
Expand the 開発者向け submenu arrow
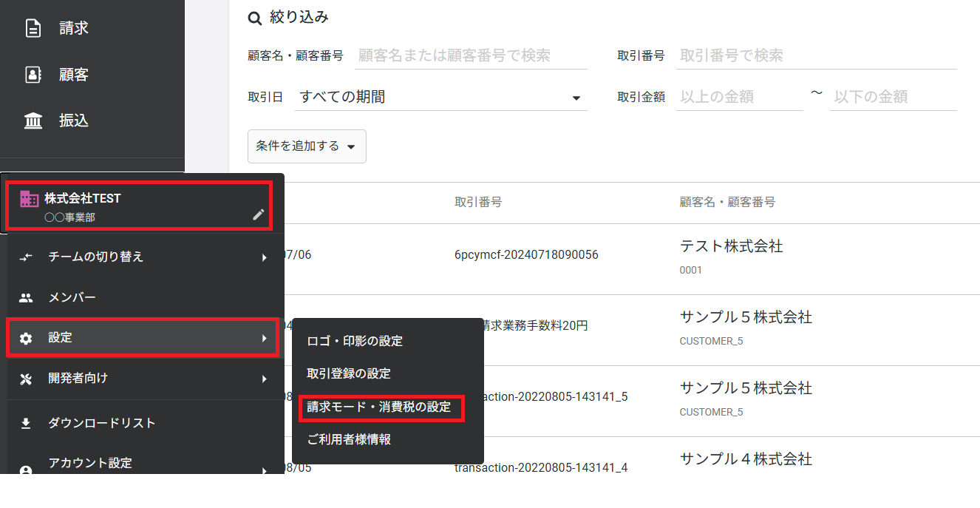[x=264, y=379]
